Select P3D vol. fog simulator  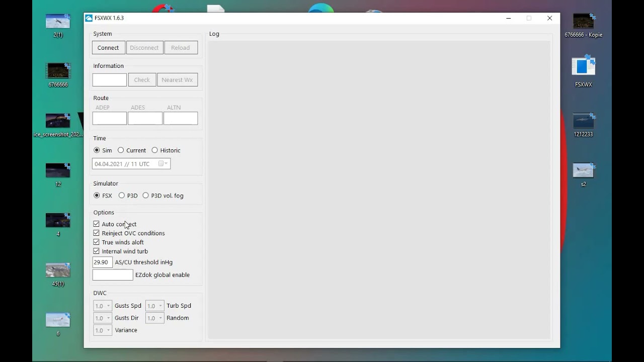(163, 196)
